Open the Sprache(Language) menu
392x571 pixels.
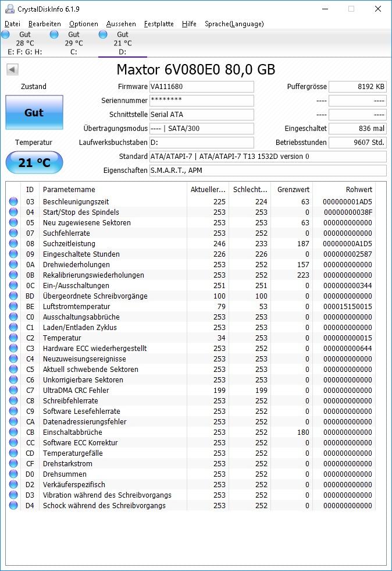pyautogui.click(x=234, y=24)
